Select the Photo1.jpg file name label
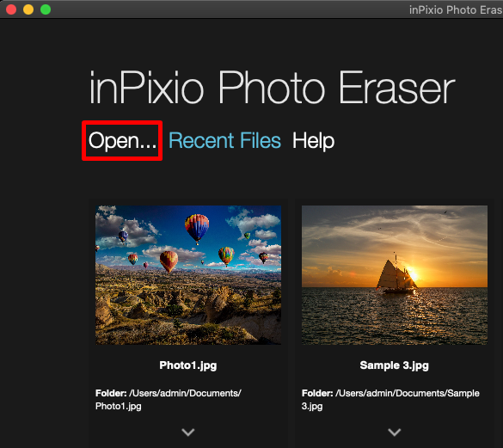This screenshot has width=503, height=448. pos(188,365)
